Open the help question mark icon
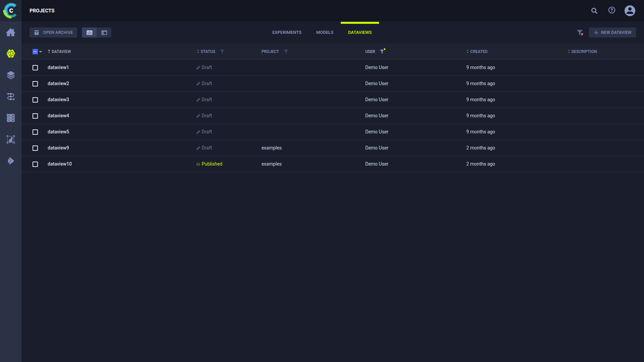644x362 pixels. pos(611,10)
